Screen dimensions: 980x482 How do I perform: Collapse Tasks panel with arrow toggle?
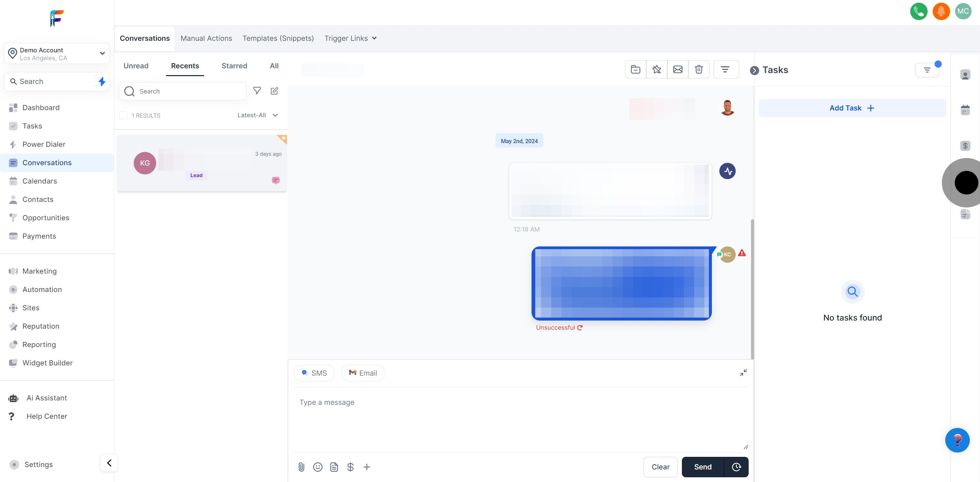point(754,70)
